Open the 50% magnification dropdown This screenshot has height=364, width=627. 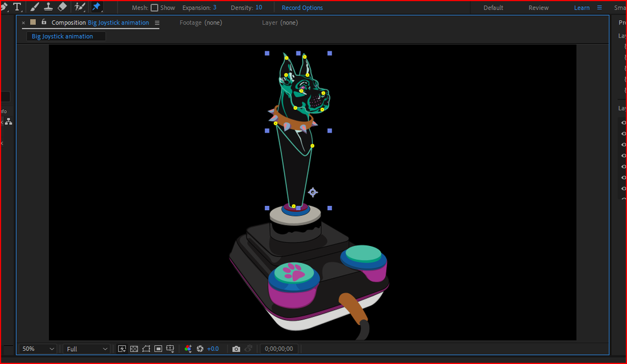click(38, 349)
